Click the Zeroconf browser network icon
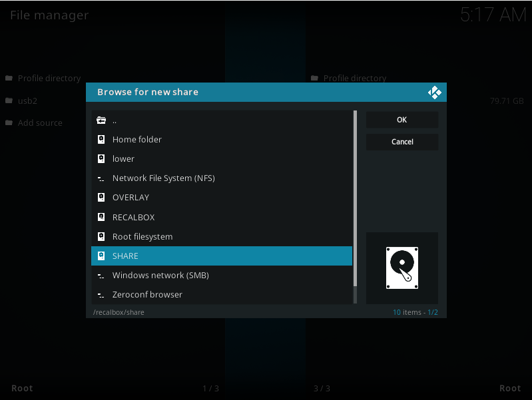 [101, 295]
